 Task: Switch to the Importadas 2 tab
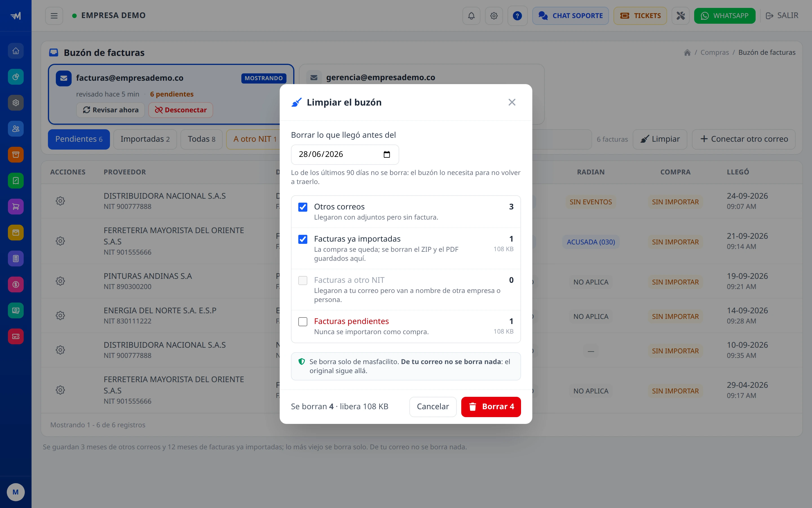coord(145,139)
